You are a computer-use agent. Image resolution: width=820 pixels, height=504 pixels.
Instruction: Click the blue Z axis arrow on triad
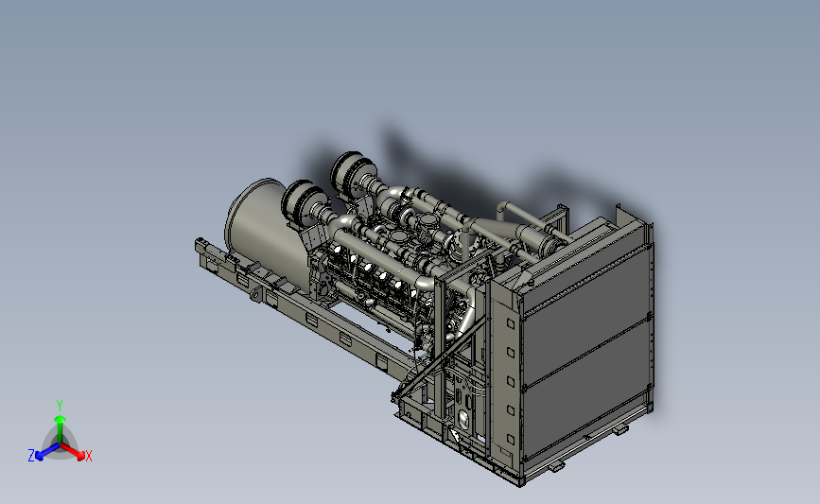tap(46, 452)
